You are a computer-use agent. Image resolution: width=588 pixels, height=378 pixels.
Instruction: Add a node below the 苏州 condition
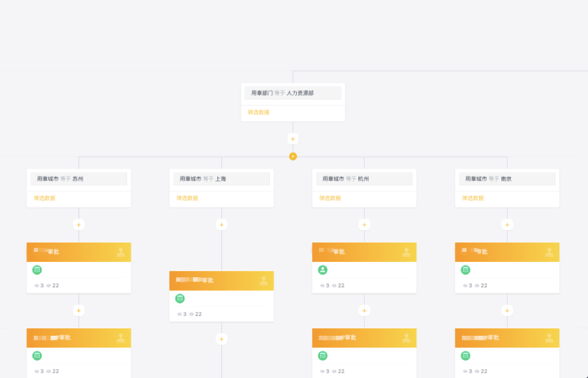[79, 225]
